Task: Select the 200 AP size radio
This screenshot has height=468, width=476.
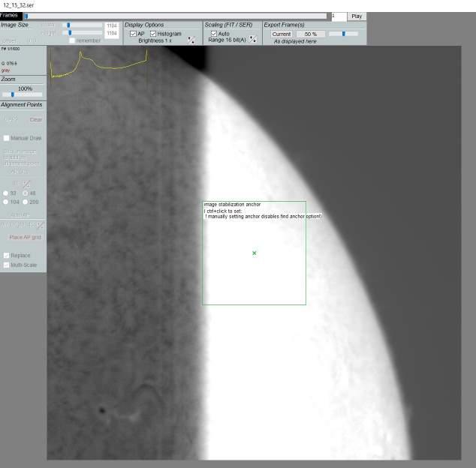Action: [x=26, y=202]
